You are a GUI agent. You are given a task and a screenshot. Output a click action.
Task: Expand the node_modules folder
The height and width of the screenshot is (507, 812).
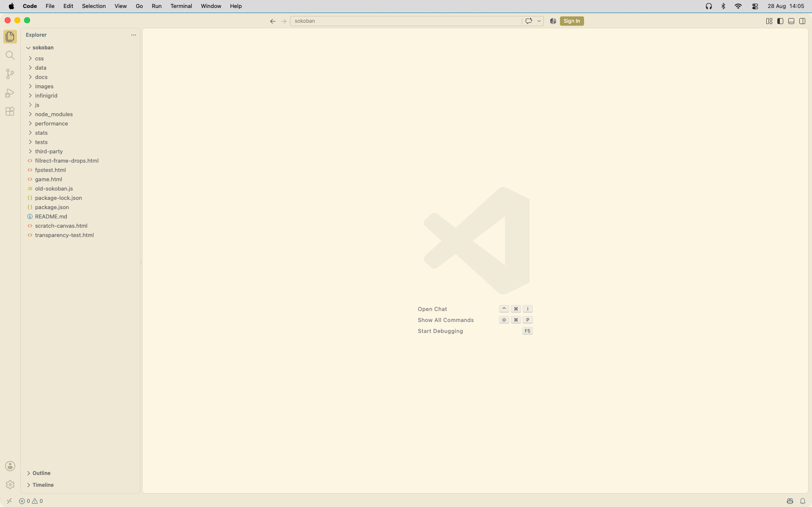(x=80, y=115)
